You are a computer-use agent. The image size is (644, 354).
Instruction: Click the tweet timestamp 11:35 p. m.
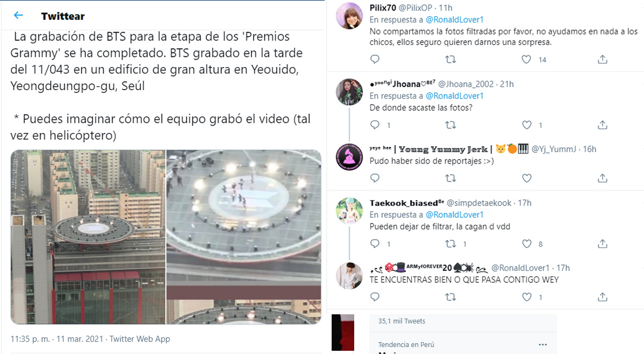30,339
